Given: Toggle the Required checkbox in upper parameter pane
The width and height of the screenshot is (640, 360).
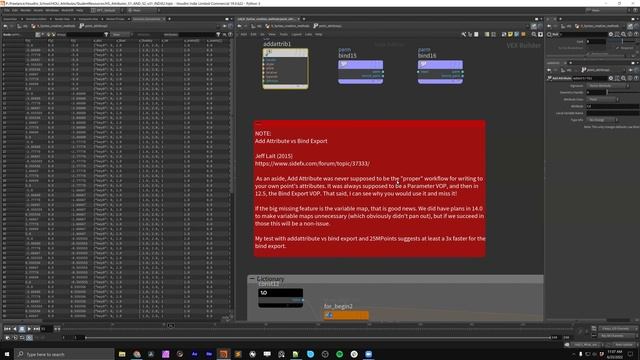Looking at the screenshot, I should [x=619, y=48].
